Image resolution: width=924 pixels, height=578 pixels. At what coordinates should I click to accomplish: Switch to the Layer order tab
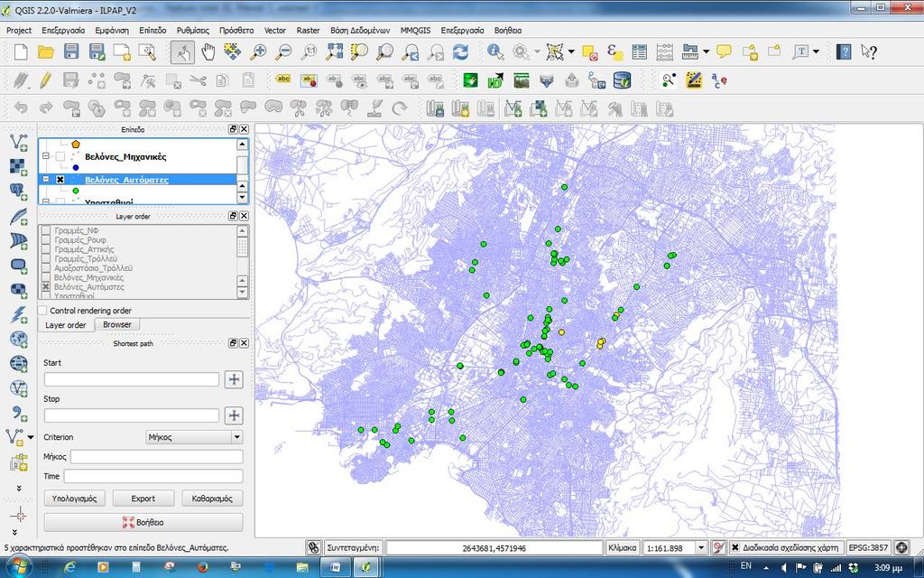tap(65, 325)
